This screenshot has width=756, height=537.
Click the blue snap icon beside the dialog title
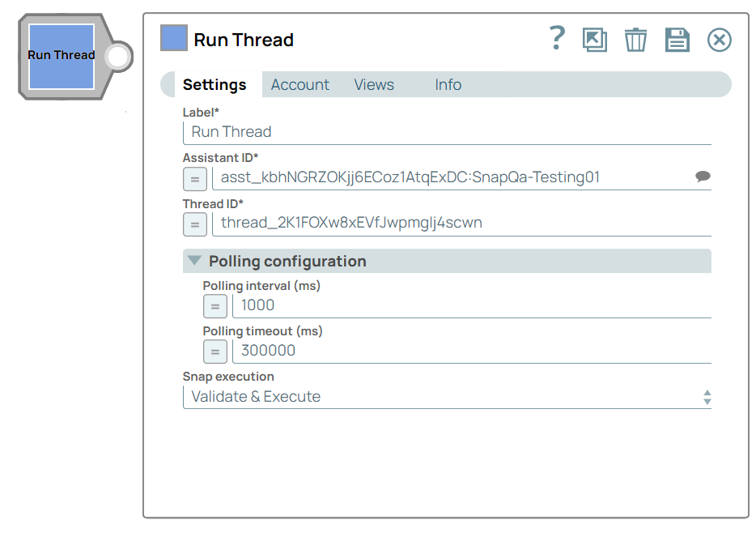point(173,38)
